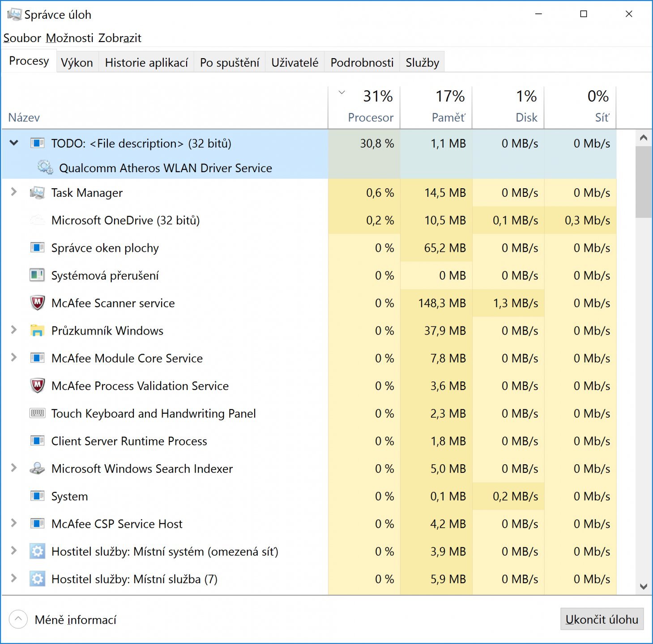Viewport: 653px width, 644px height.
Task: Click Méně informací to hide details
Action: pos(75,619)
